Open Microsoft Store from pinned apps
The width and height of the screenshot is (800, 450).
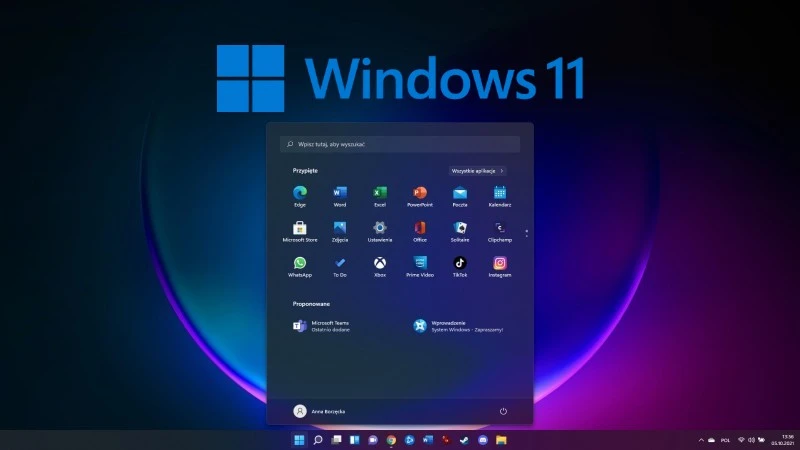tap(299, 232)
